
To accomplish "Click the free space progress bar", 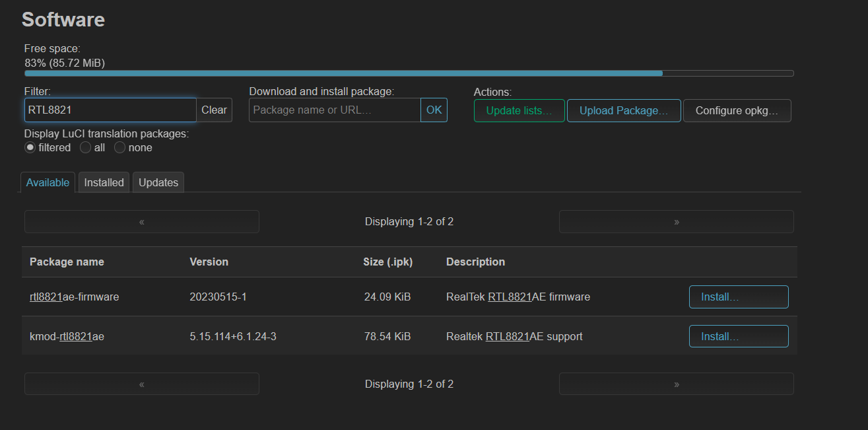I will pos(409,73).
